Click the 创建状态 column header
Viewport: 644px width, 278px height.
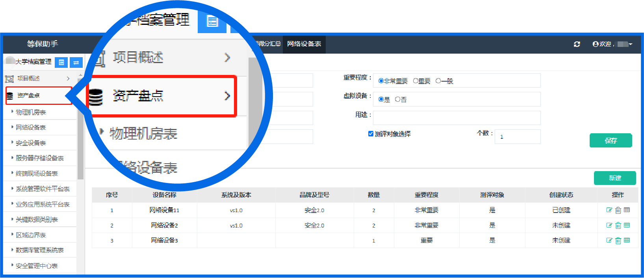pyautogui.click(x=561, y=195)
